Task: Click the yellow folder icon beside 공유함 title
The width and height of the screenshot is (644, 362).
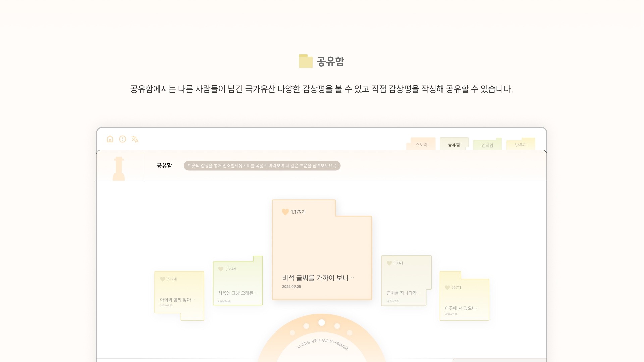Action: [306, 61]
